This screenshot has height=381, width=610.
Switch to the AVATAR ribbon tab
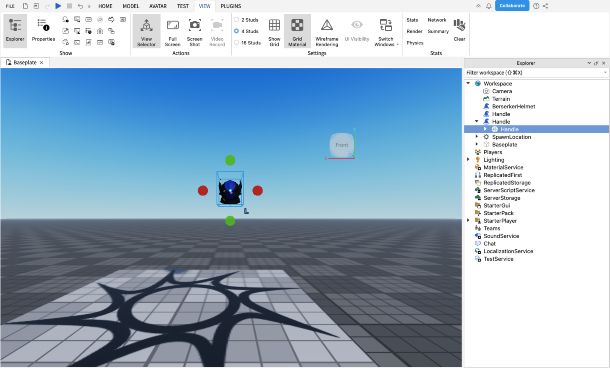point(158,6)
